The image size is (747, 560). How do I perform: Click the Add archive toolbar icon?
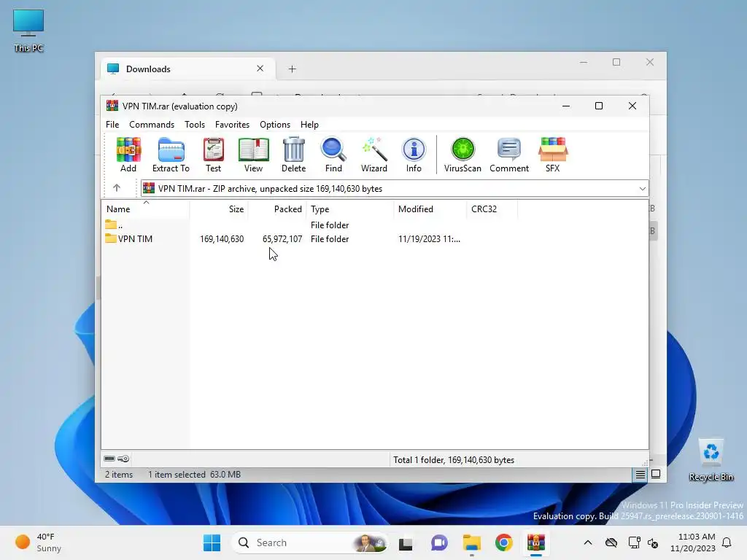(128, 155)
